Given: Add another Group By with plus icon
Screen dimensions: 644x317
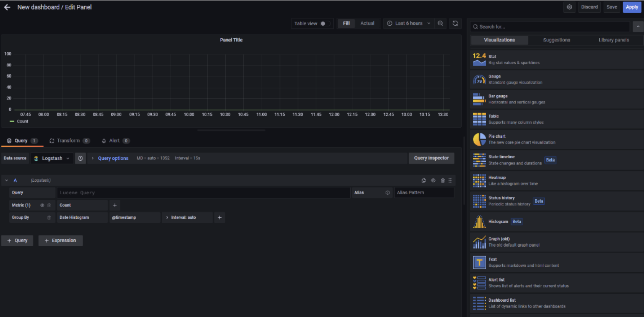Looking at the screenshot, I should [219, 218].
